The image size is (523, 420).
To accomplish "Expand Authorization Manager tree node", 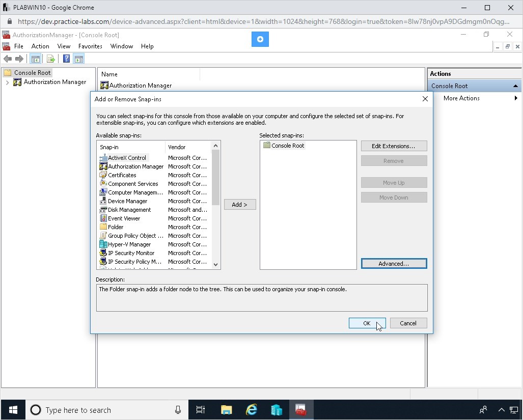I will point(7,82).
